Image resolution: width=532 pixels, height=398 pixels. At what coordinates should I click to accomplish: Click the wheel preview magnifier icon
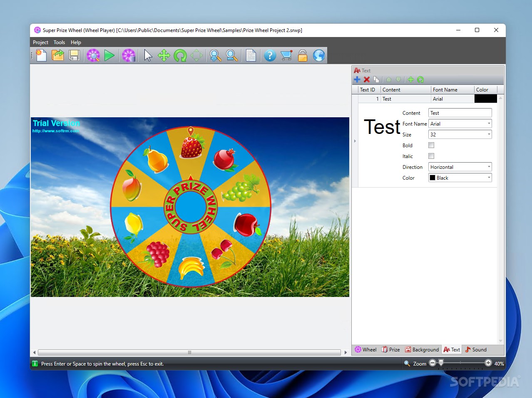(93, 55)
